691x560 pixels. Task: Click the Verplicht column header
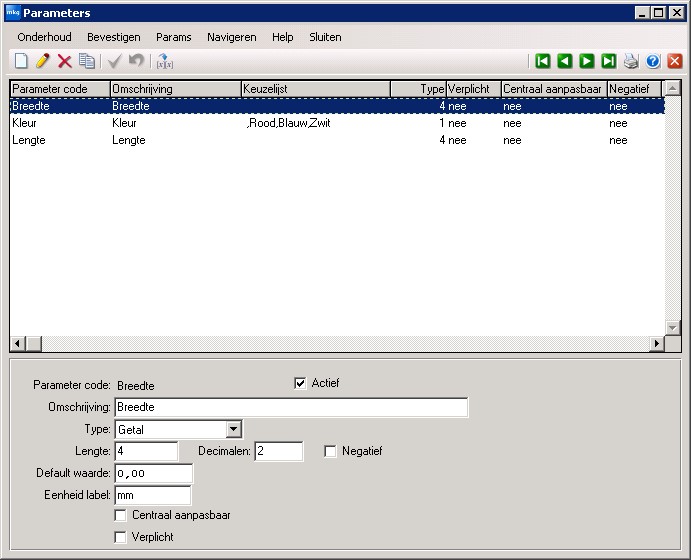point(474,89)
